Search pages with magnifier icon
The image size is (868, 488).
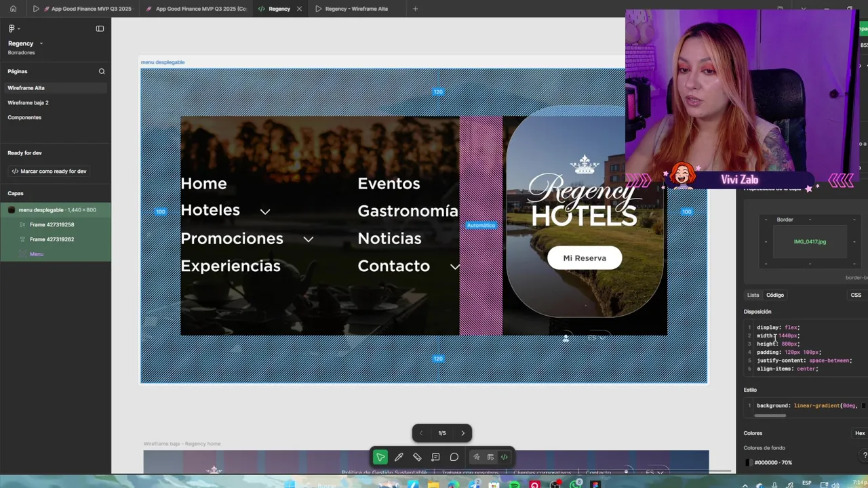102,71
